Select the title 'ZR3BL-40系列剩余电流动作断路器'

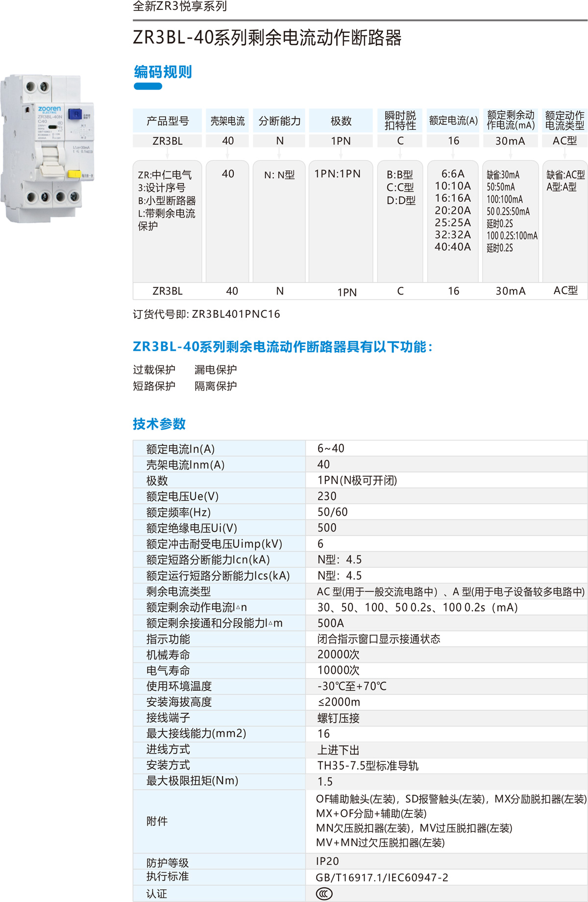point(267,38)
